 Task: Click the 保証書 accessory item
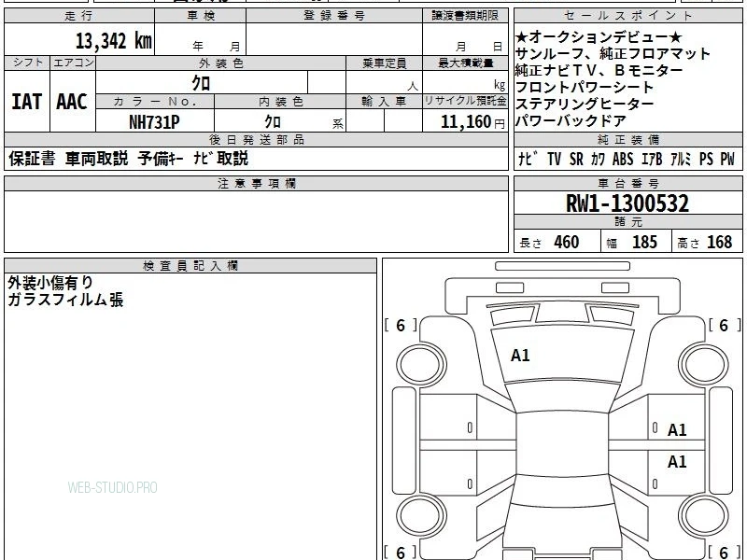pos(32,159)
